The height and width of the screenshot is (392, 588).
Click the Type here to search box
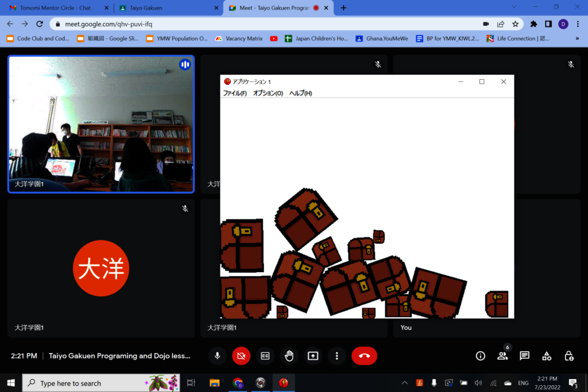click(101, 383)
